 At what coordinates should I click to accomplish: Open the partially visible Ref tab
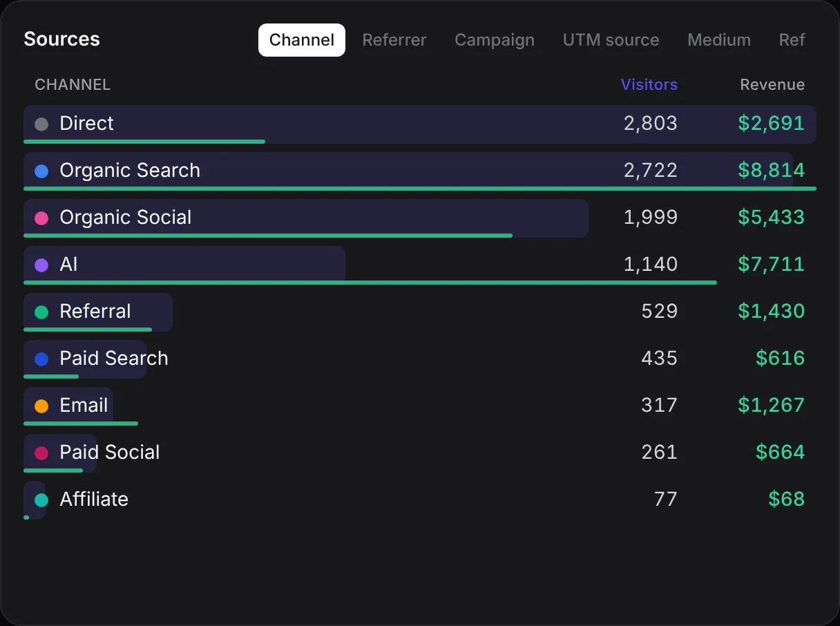tap(792, 40)
